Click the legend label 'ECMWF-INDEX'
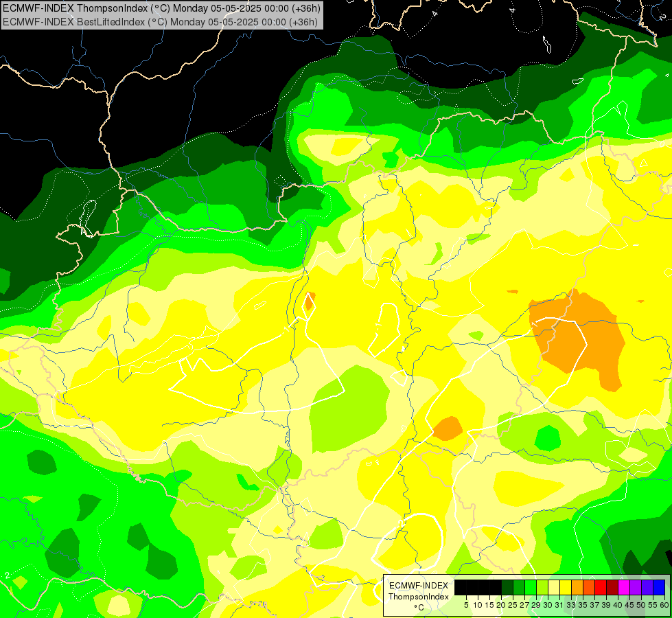Viewport: 672px width, 618px height. (419, 586)
